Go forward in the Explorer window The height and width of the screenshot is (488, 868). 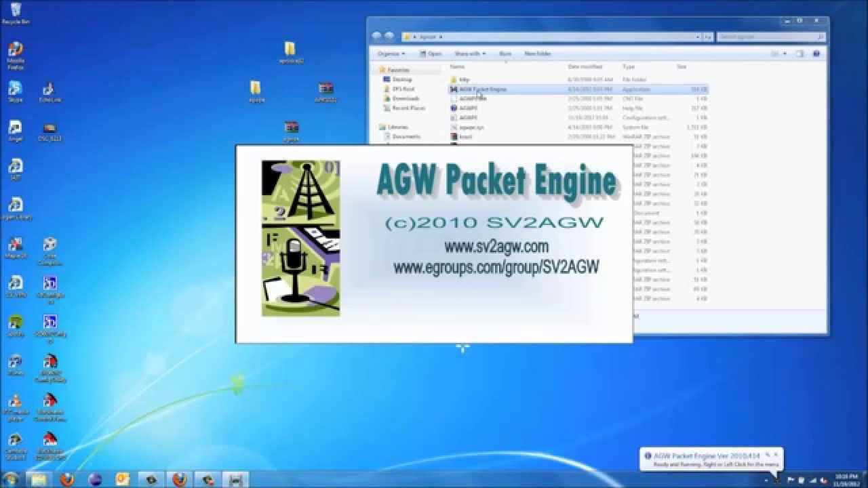389,36
